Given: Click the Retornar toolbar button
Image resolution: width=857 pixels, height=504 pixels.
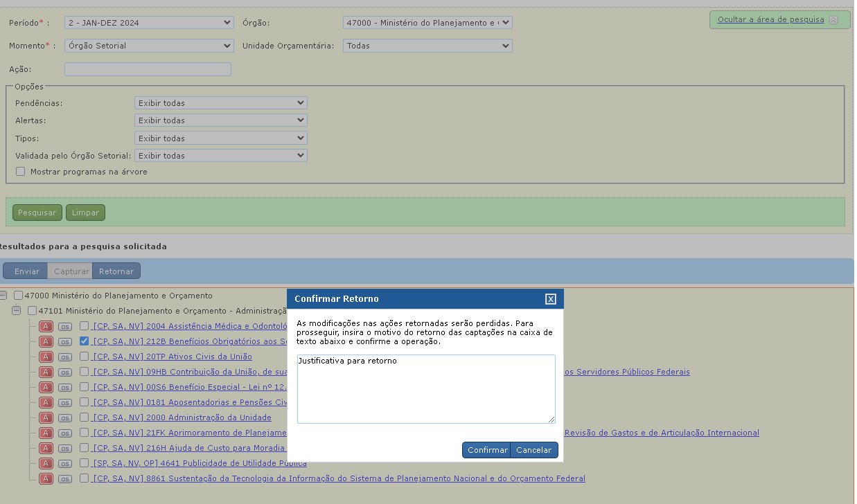Looking at the screenshot, I should [116, 271].
